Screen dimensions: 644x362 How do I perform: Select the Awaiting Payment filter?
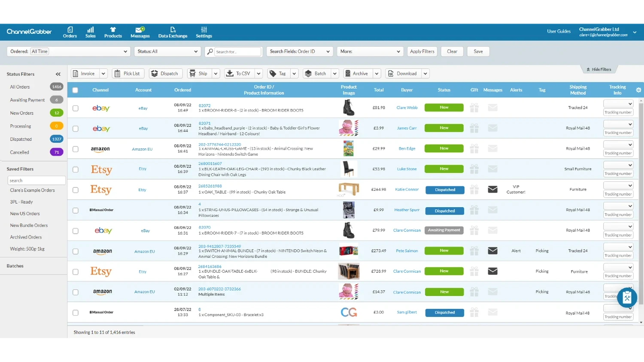27,100
